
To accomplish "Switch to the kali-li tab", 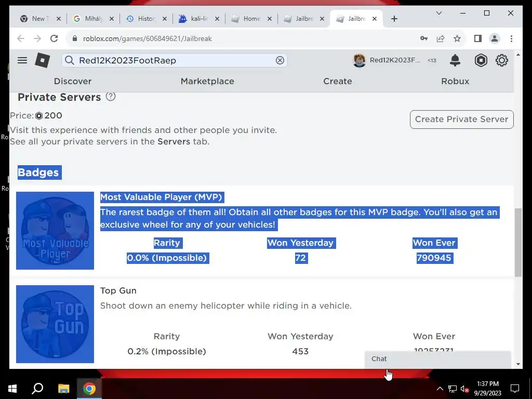I will tap(198, 19).
